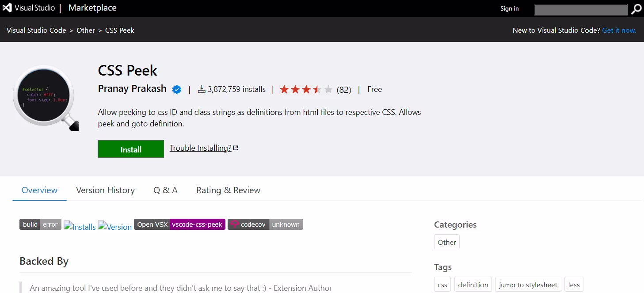Open the Marketplace home link
This screenshot has width=644, height=293.
point(92,8)
